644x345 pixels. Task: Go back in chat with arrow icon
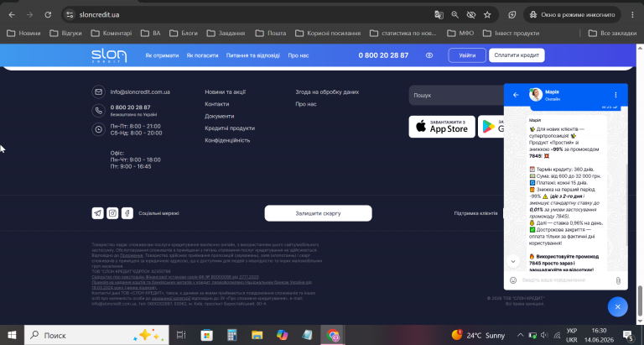pos(516,95)
